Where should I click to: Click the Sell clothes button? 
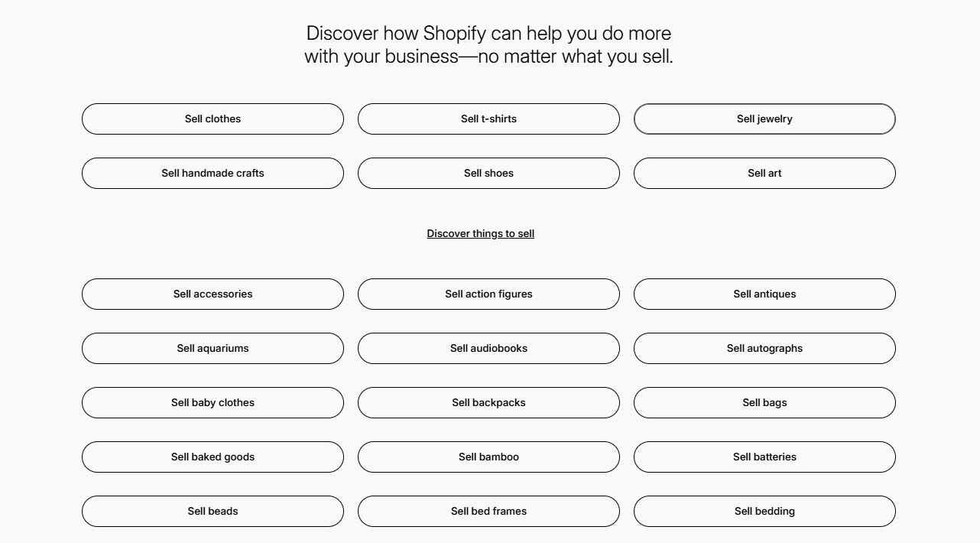(x=213, y=119)
